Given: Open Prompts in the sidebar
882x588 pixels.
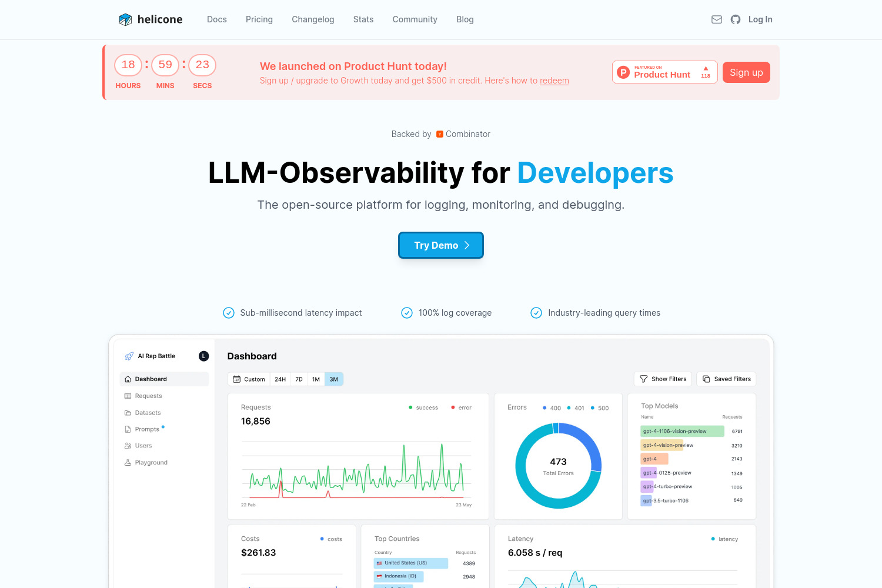Looking at the screenshot, I should pyautogui.click(x=165, y=429).
